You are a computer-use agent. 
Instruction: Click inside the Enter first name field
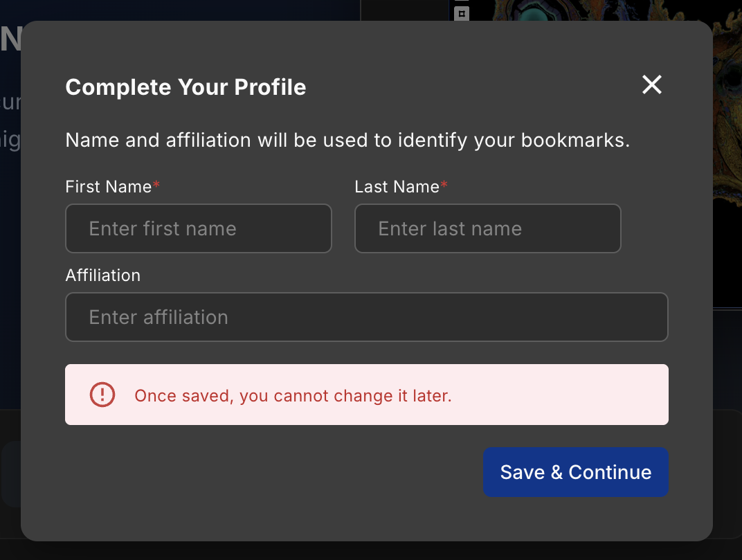199,228
